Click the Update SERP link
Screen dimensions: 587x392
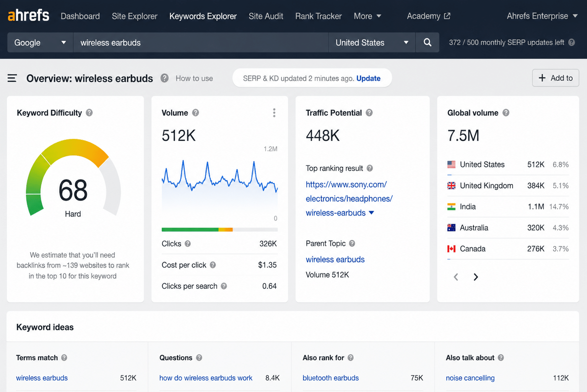pyautogui.click(x=368, y=78)
